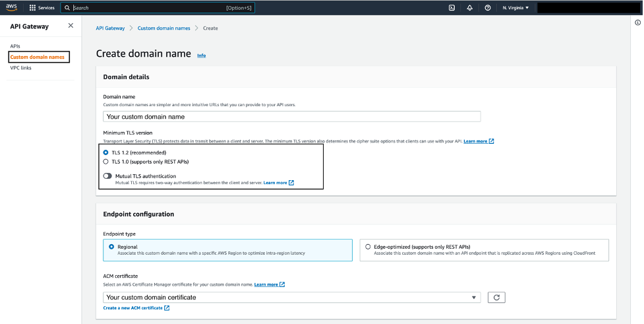Open Services menu label
The width and height of the screenshot is (644, 324).
[x=46, y=8]
